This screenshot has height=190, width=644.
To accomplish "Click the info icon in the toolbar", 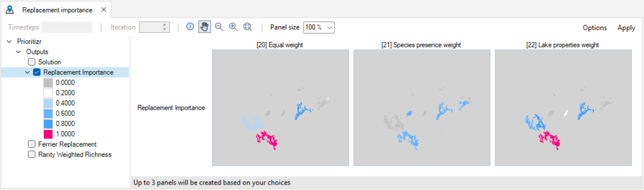I will (190, 27).
